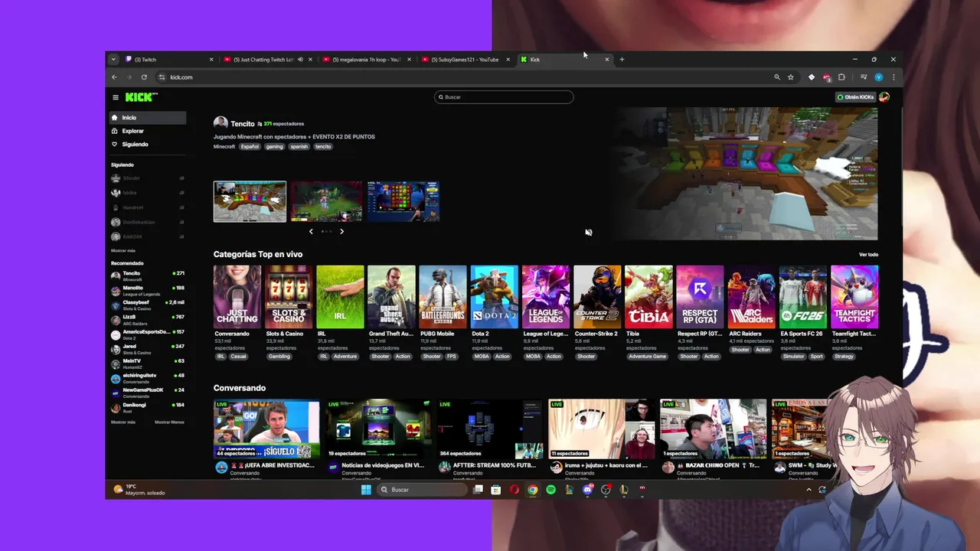The width and height of the screenshot is (980, 551).
Task: Open LizzB in recommended channels
Action: coord(147,320)
